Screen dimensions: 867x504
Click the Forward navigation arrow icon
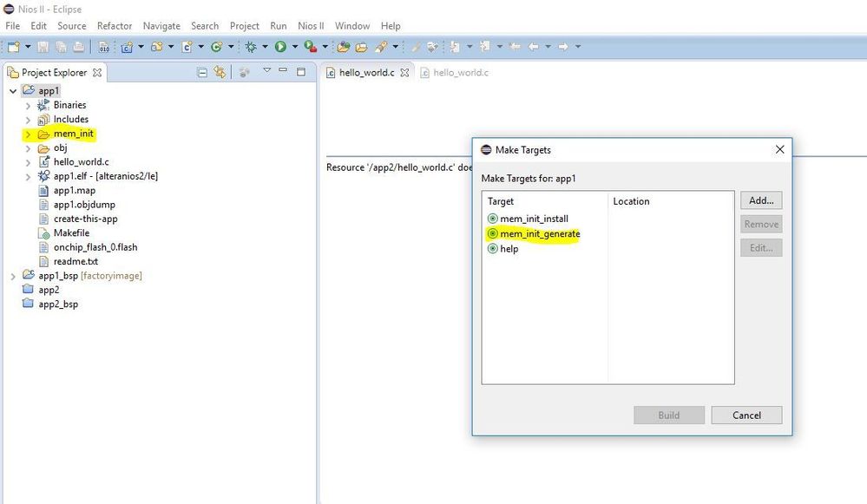tap(563, 47)
